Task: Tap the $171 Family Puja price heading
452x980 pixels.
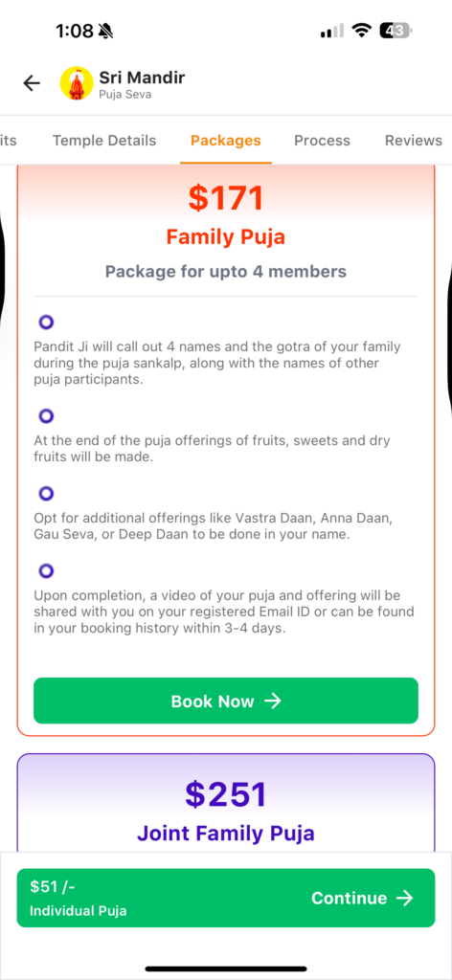Action: point(226,198)
